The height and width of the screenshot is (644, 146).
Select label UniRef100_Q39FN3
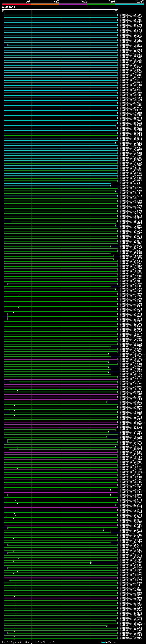(131, 424)
